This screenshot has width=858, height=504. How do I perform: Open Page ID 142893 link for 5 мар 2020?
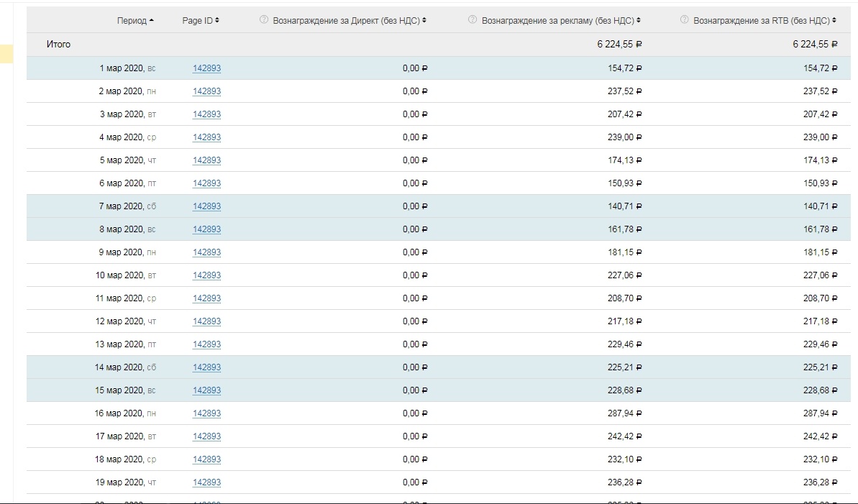[207, 160]
